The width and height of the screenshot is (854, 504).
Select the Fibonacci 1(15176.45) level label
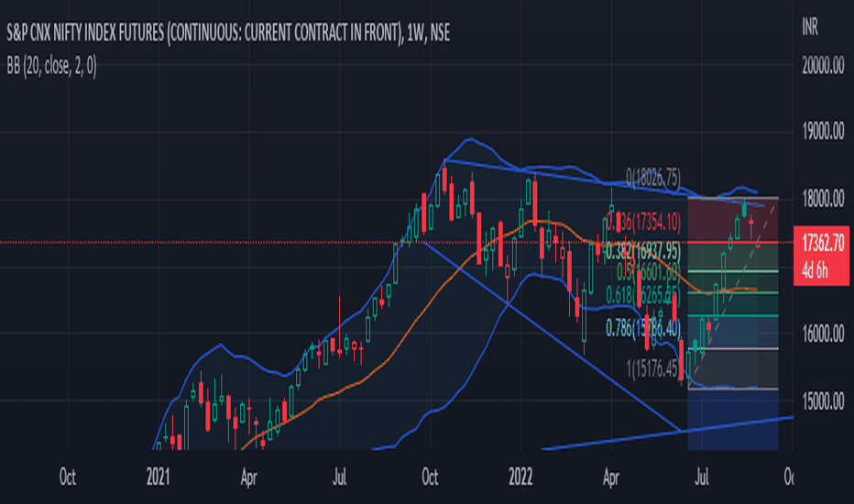651,369
